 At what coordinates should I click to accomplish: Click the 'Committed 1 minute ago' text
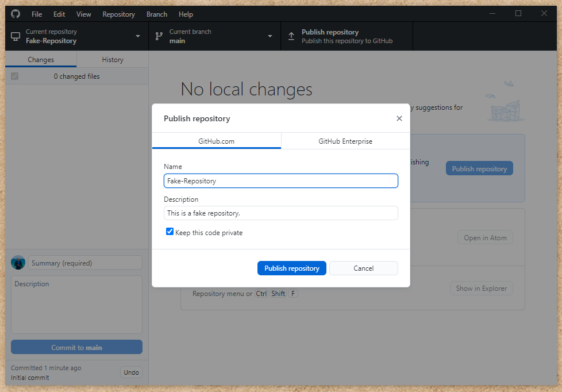pos(46,368)
